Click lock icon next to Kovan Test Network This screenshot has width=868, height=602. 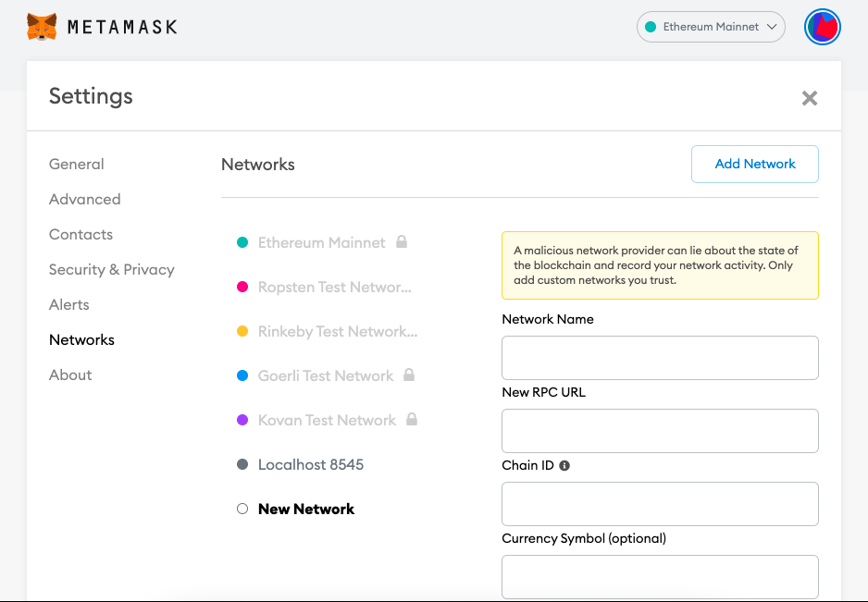click(x=411, y=419)
